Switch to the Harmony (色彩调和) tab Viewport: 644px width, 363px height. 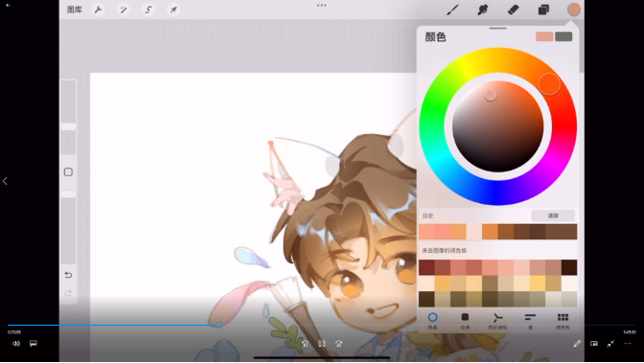click(497, 321)
